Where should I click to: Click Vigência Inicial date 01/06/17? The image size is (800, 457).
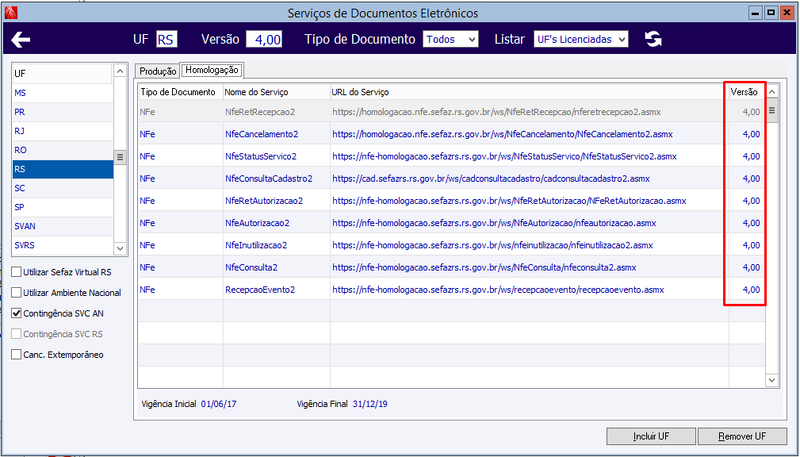click(x=218, y=404)
